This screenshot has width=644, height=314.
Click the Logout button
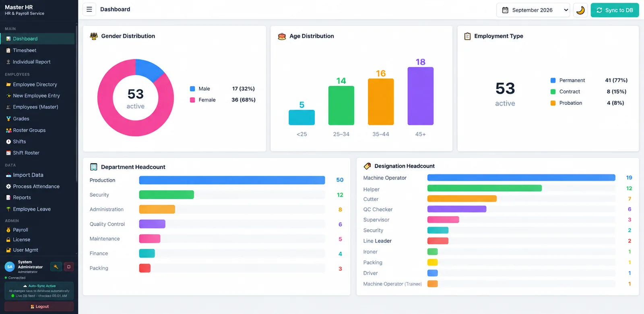pyautogui.click(x=39, y=306)
